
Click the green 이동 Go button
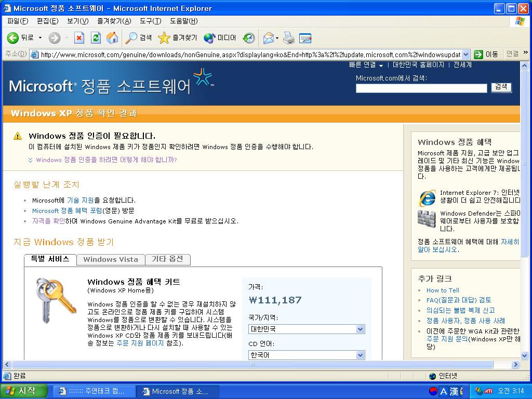pos(486,54)
